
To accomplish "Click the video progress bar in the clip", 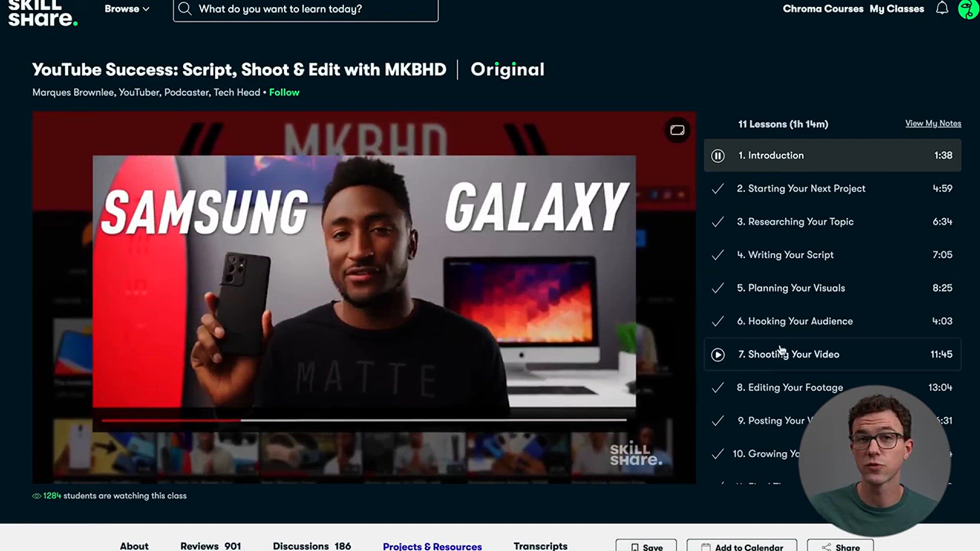I will [x=364, y=420].
